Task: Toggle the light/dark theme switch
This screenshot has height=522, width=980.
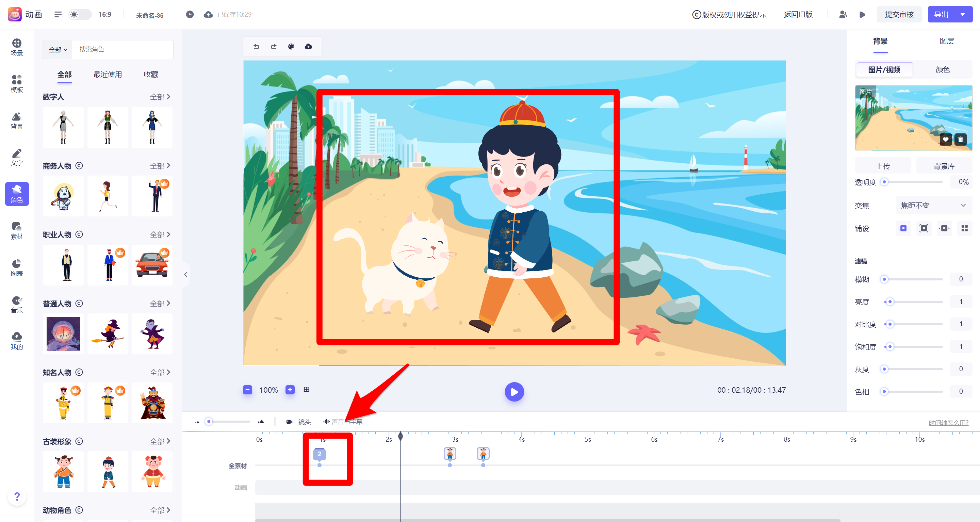Action: (80, 14)
